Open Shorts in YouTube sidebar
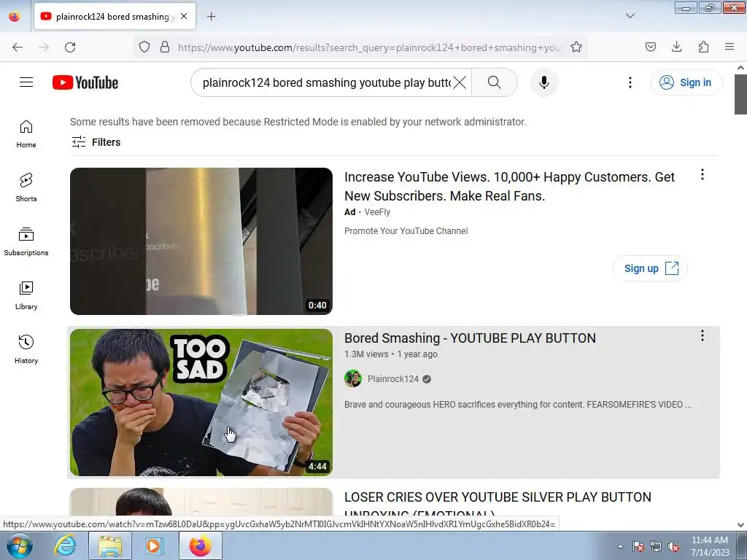 [x=26, y=187]
